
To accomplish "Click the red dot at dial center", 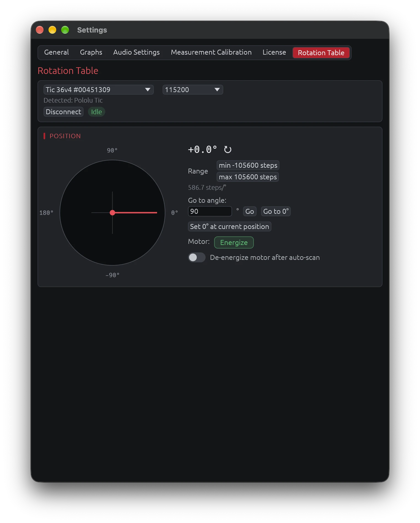I will [112, 213].
